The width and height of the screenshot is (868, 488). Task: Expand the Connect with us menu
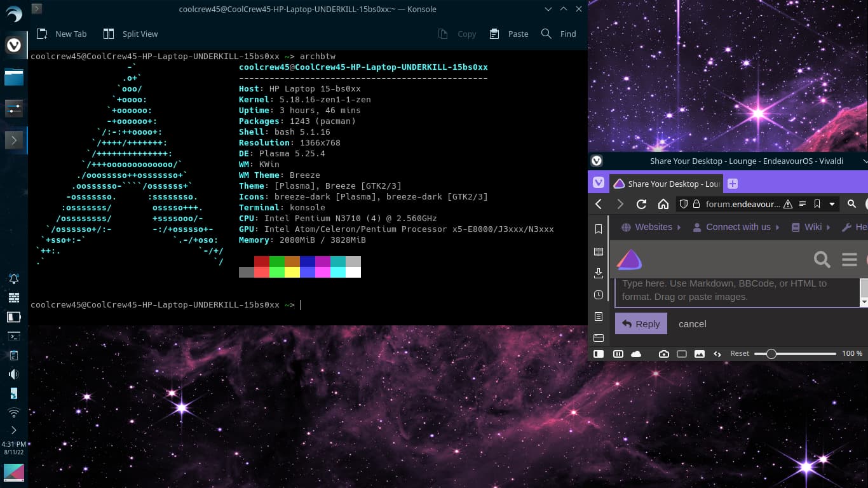point(736,227)
